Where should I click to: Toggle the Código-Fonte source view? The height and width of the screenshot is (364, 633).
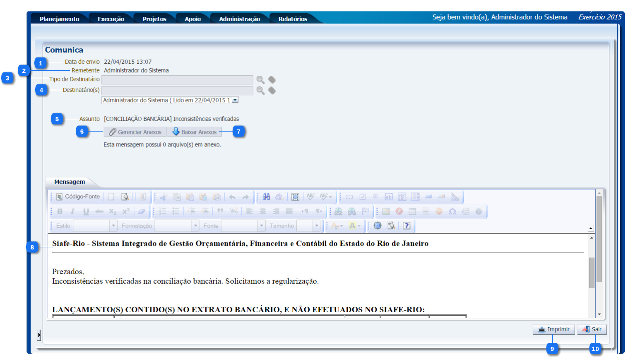(x=78, y=197)
